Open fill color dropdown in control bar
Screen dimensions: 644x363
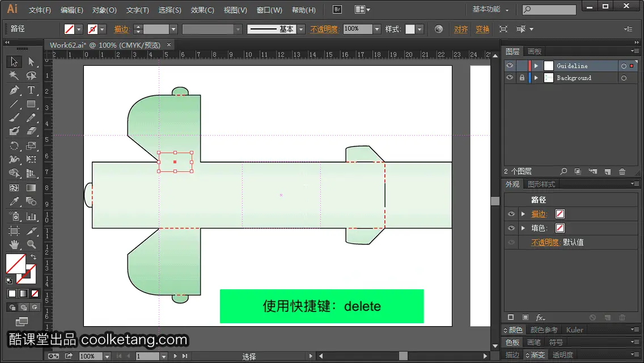pos(79,29)
